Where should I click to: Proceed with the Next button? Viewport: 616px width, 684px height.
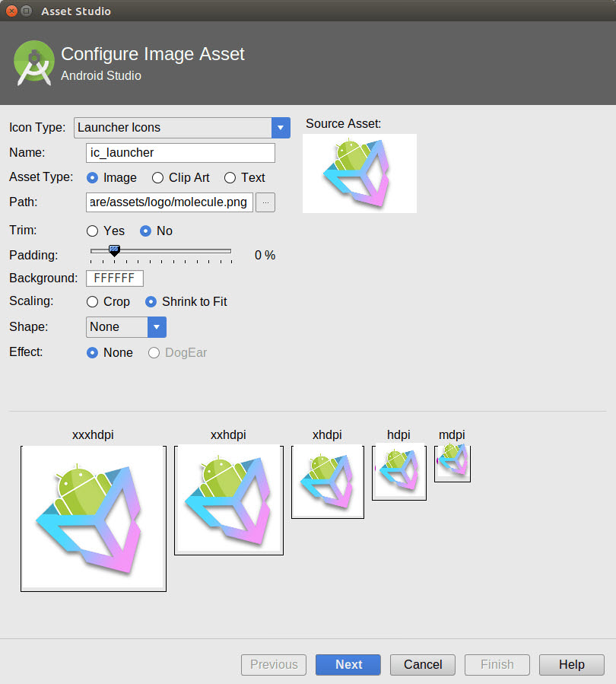tap(348, 664)
